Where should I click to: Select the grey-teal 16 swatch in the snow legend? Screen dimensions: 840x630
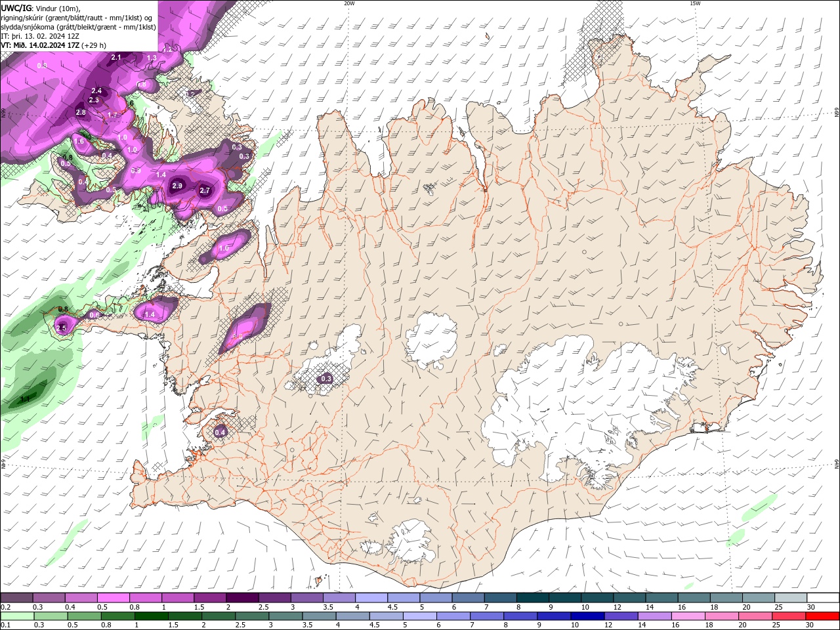694,598
